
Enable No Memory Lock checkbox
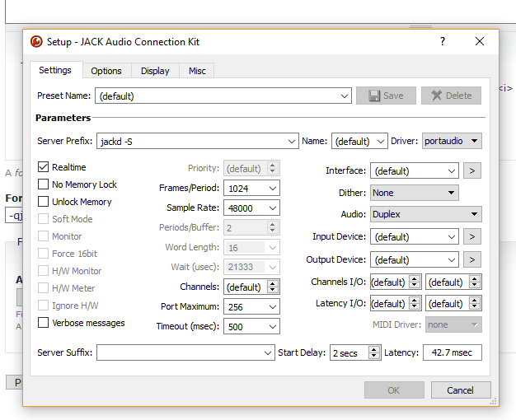tap(43, 184)
